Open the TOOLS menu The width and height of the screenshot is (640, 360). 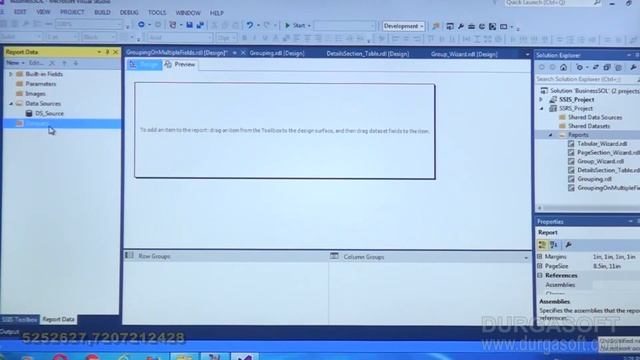click(157, 13)
